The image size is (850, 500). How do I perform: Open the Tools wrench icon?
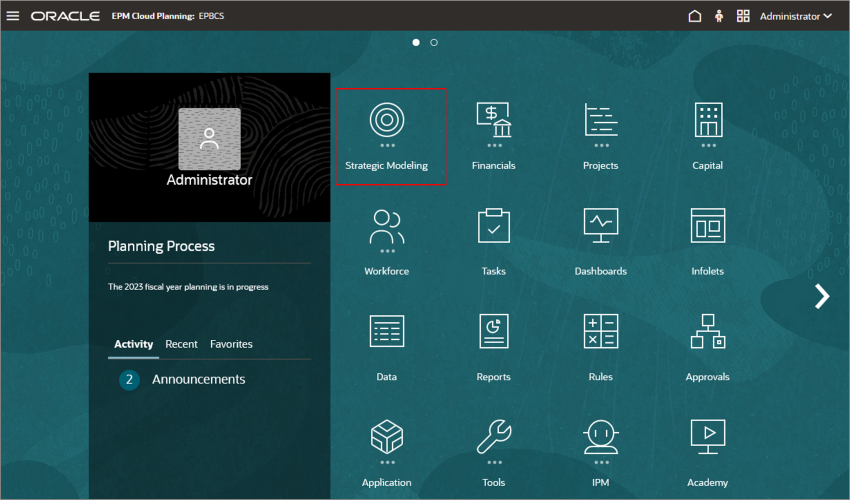[x=494, y=437]
